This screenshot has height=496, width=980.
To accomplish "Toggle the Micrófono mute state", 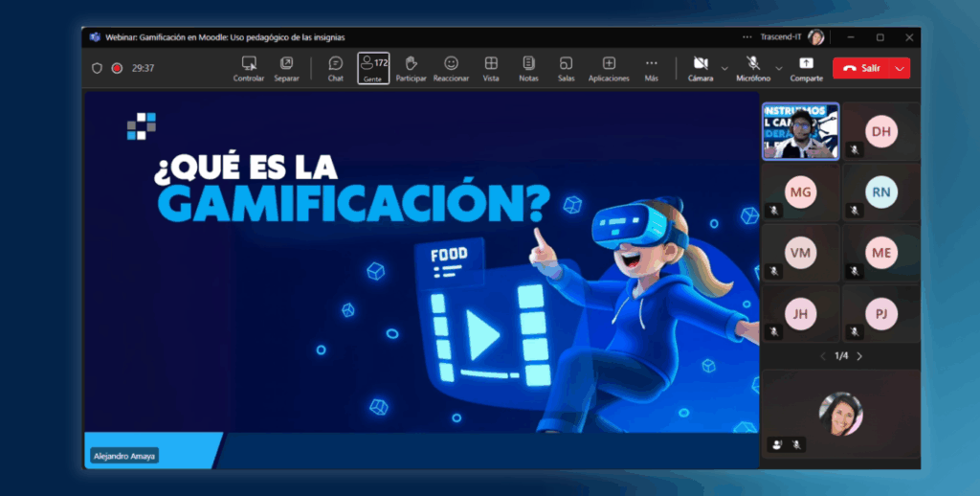I will tap(753, 67).
